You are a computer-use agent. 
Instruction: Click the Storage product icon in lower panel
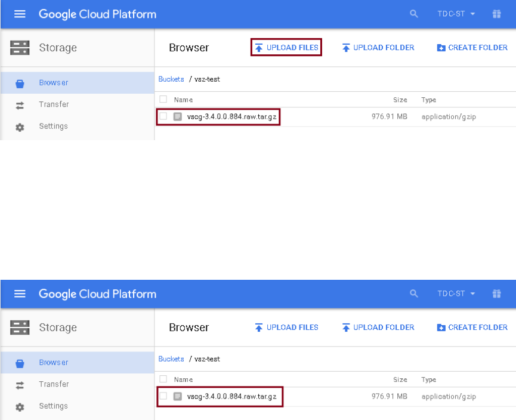20,328
